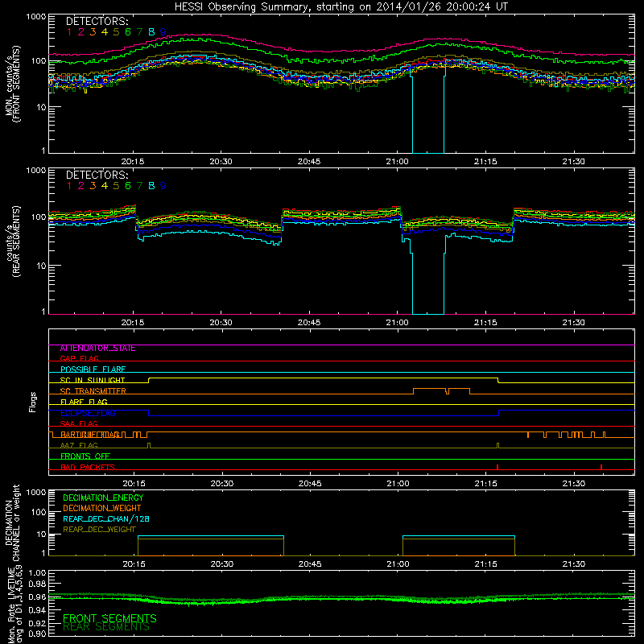Viewport: 644px width, 644px height.
Task: Click the GAP_FLAG label
Action: pyautogui.click(x=79, y=358)
